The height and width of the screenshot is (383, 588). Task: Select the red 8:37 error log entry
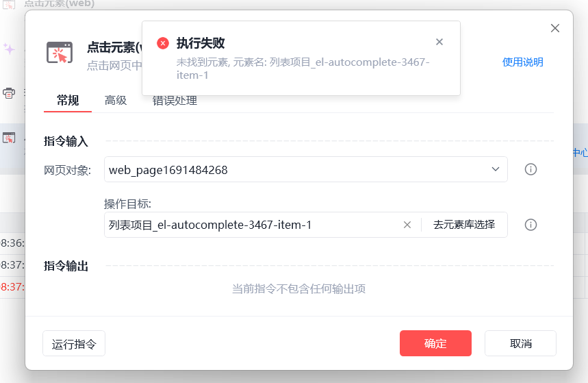(12, 287)
